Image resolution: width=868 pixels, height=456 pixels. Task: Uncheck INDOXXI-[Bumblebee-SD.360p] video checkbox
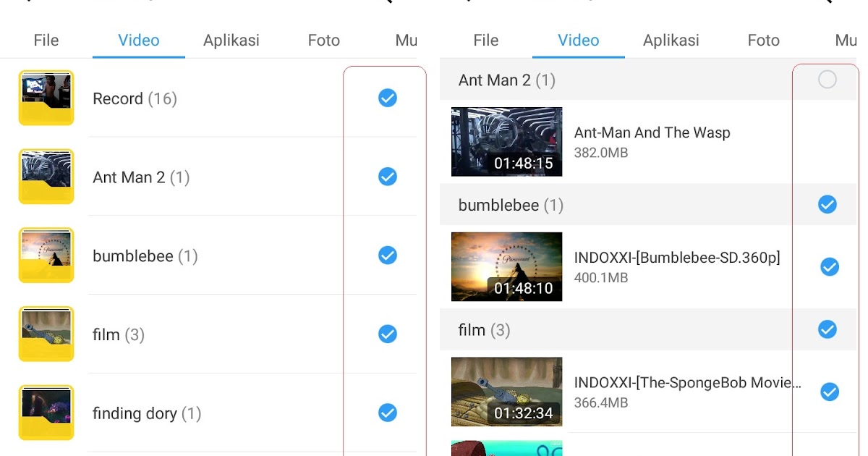coord(830,267)
